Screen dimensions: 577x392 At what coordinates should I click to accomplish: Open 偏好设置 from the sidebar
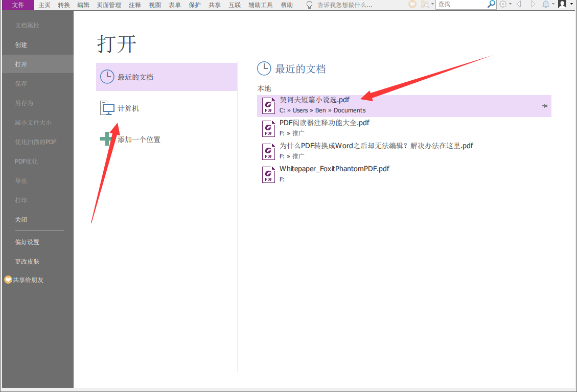pos(27,242)
